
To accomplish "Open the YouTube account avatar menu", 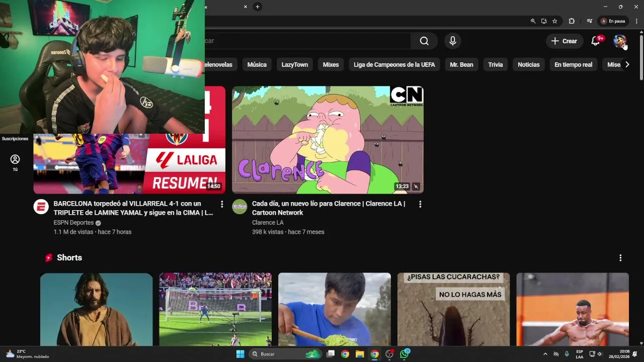I will tap(619, 41).
